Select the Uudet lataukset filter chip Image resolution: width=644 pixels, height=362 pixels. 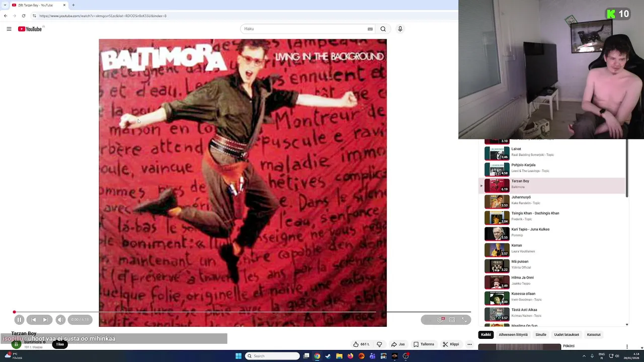567,335
